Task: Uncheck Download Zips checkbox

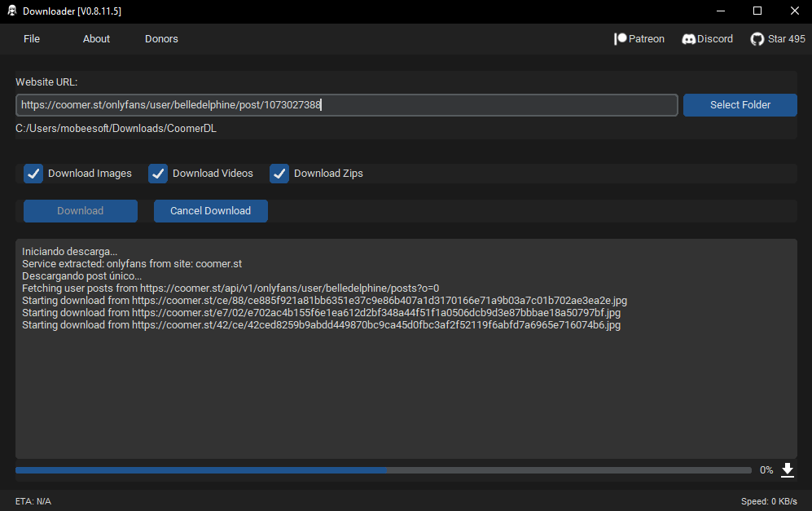Action: click(279, 174)
